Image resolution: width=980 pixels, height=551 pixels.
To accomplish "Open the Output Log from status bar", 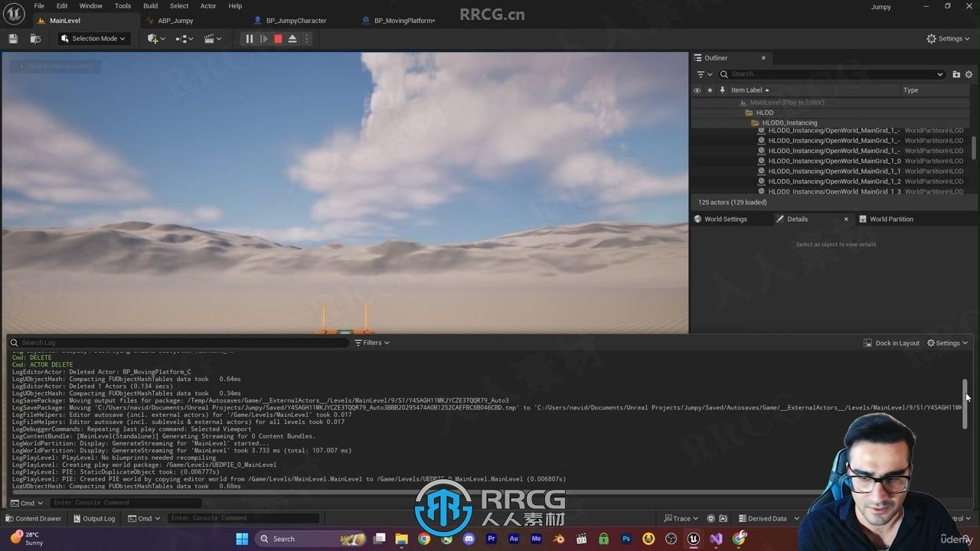I will tap(93, 518).
